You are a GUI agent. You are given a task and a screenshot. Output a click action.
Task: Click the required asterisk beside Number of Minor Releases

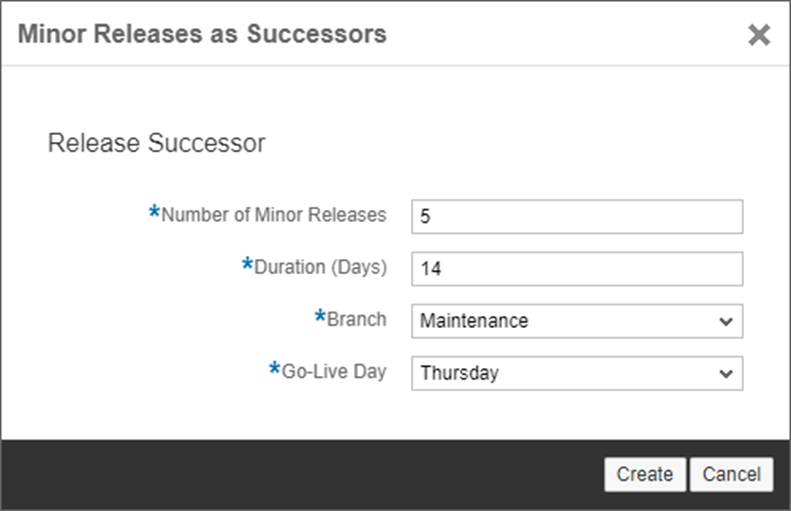pos(154,213)
